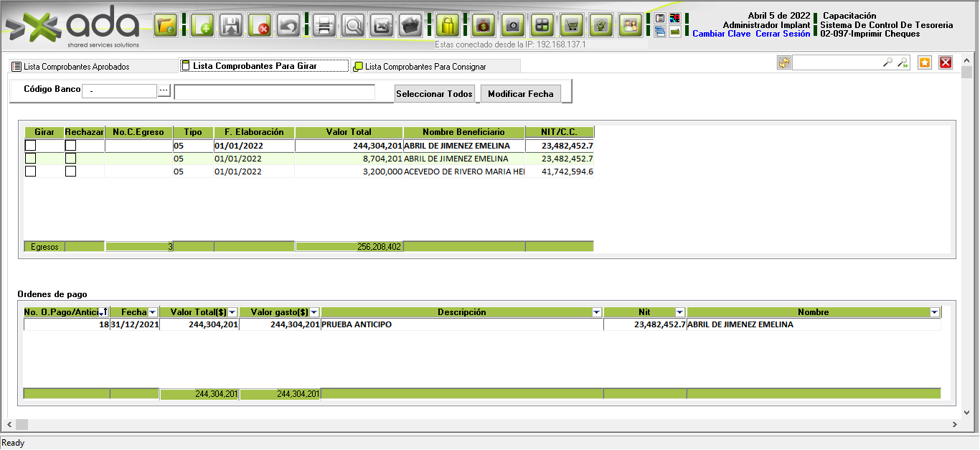Click the orange star favorites icon
This screenshot has height=450, width=980.
coord(925,63)
